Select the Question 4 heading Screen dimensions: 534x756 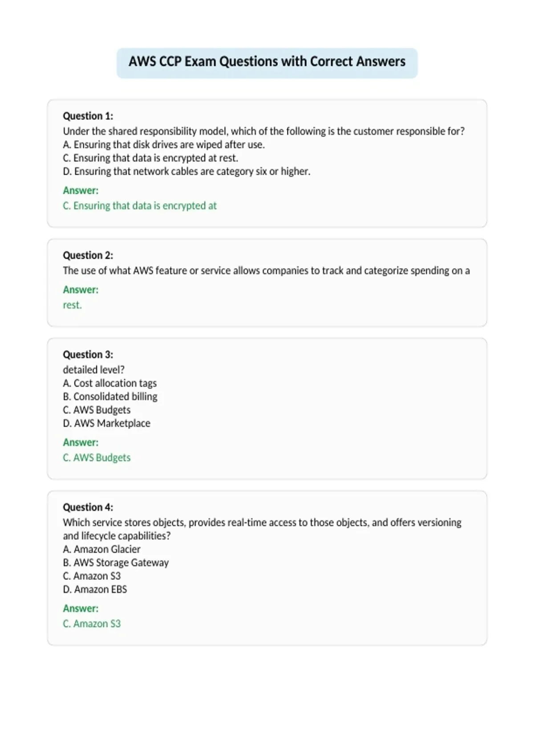[88, 507]
